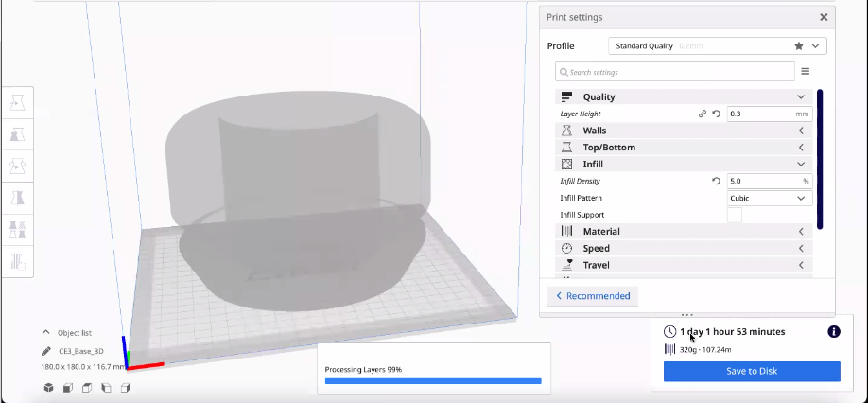The width and height of the screenshot is (868, 403).
Task: Click the 'Infill Support' setting label
Action: tap(582, 215)
